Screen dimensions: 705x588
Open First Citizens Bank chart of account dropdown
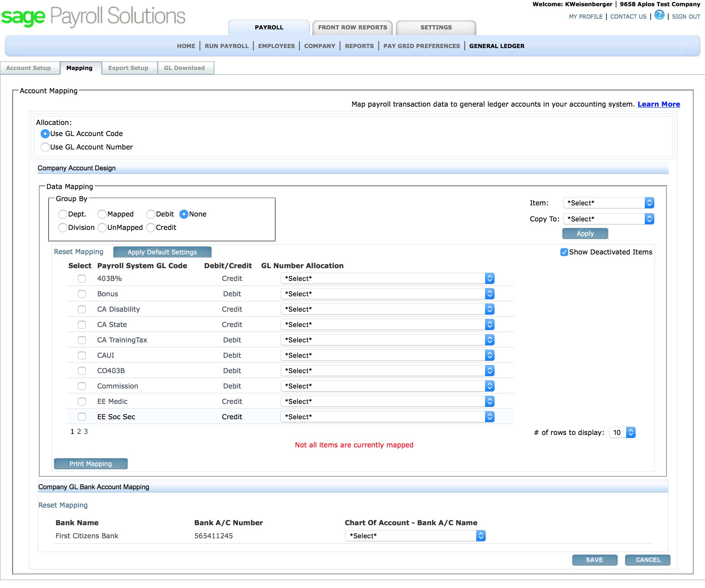[x=415, y=536]
